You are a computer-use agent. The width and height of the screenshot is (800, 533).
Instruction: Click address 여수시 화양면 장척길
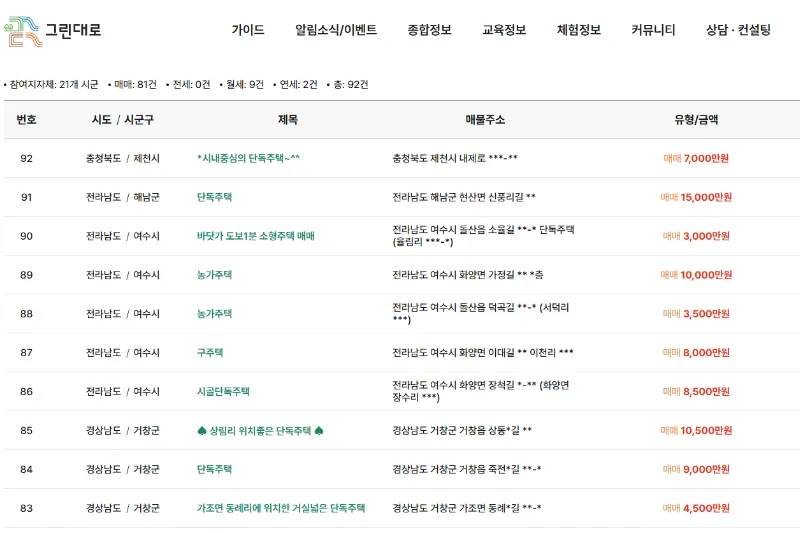pyautogui.click(x=481, y=391)
